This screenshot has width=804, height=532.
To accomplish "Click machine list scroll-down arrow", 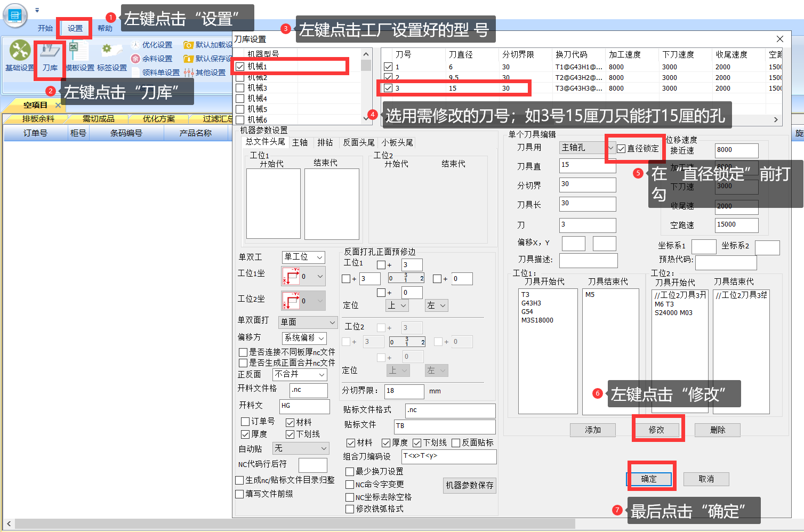I will (x=366, y=119).
